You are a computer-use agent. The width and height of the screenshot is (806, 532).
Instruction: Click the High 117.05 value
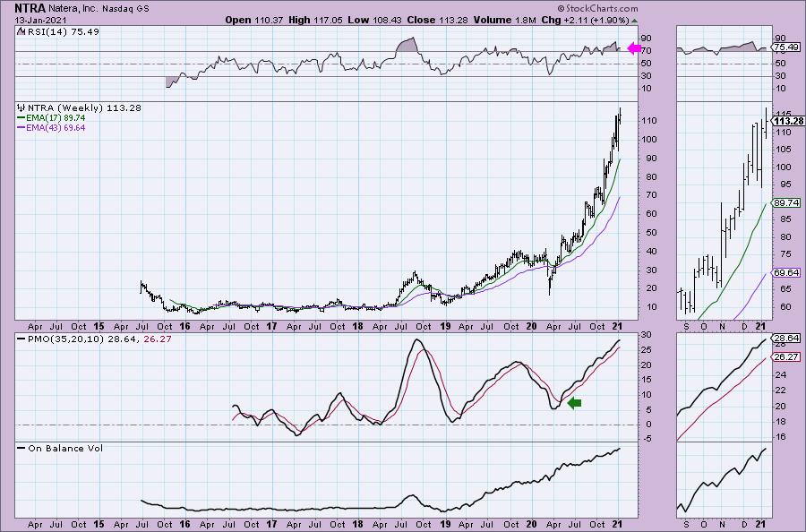pos(315,20)
